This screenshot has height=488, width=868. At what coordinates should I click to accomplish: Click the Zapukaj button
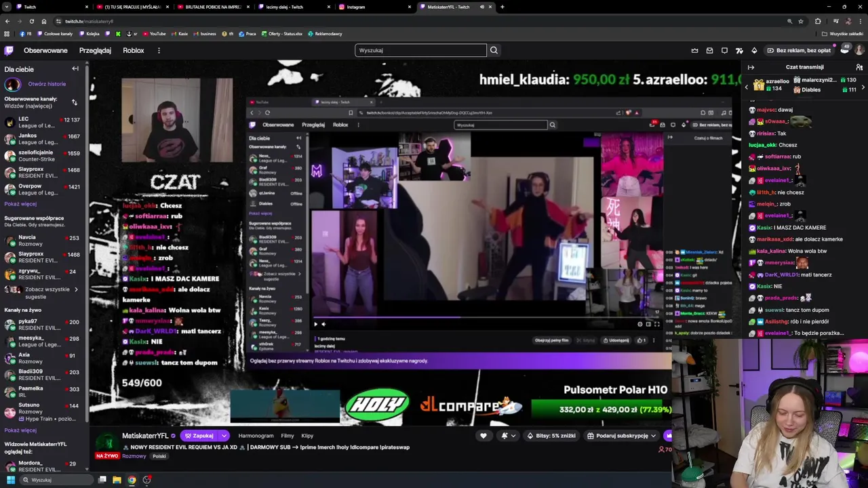199,436
